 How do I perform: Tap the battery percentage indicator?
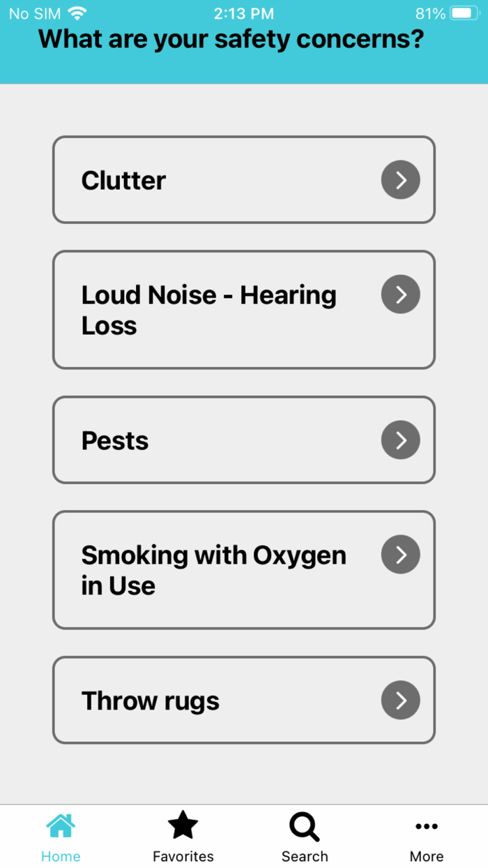(x=428, y=12)
